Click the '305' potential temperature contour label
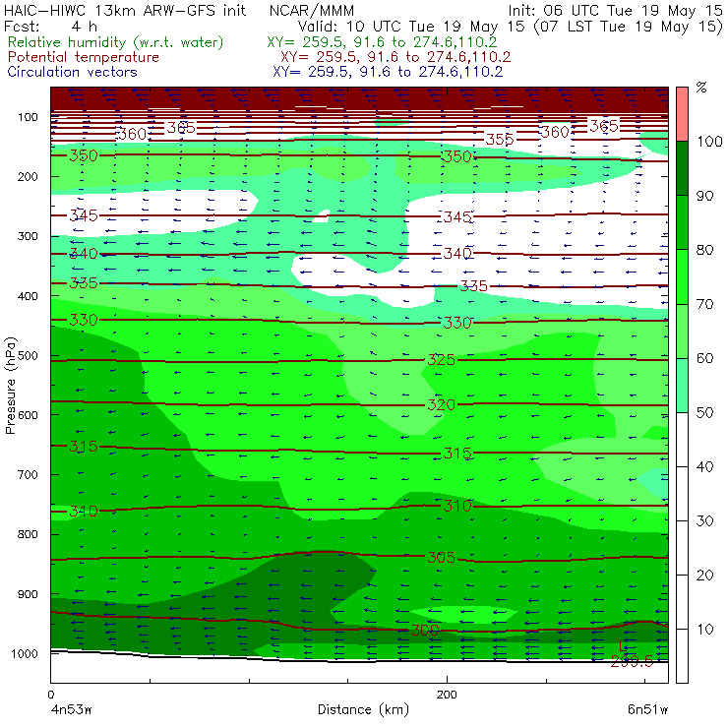 point(441,557)
